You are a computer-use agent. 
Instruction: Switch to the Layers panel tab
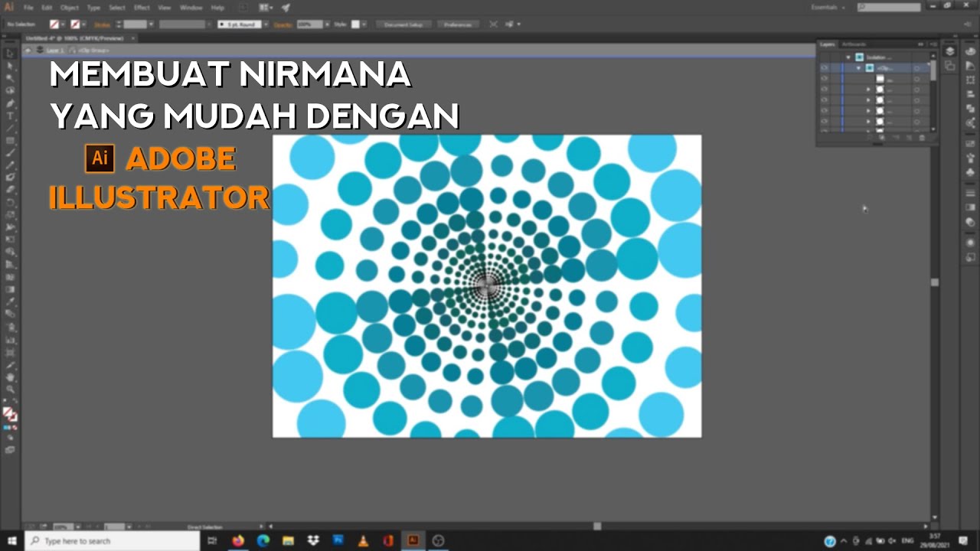click(828, 44)
